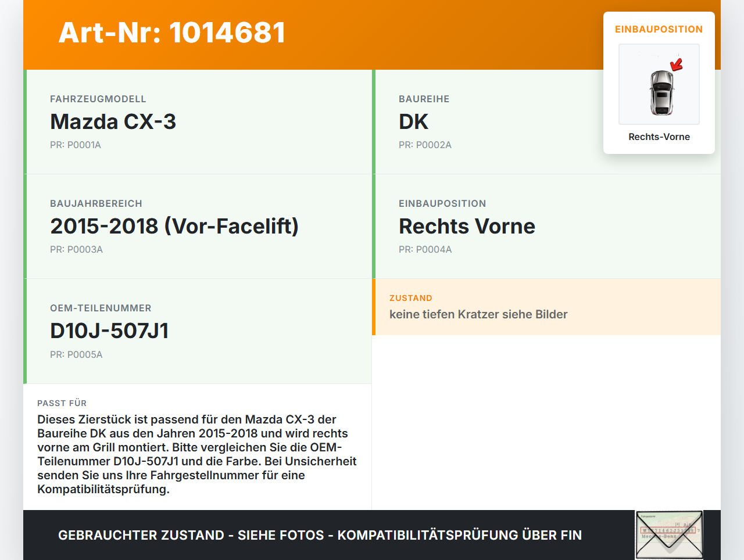Select the DK Baureihe value
The image size is (744, 560).
click(x=413, y=121)
